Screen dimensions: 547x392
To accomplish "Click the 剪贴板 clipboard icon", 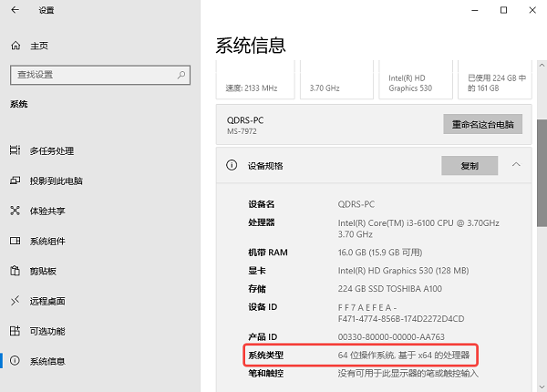I will (x=15, y=271).
